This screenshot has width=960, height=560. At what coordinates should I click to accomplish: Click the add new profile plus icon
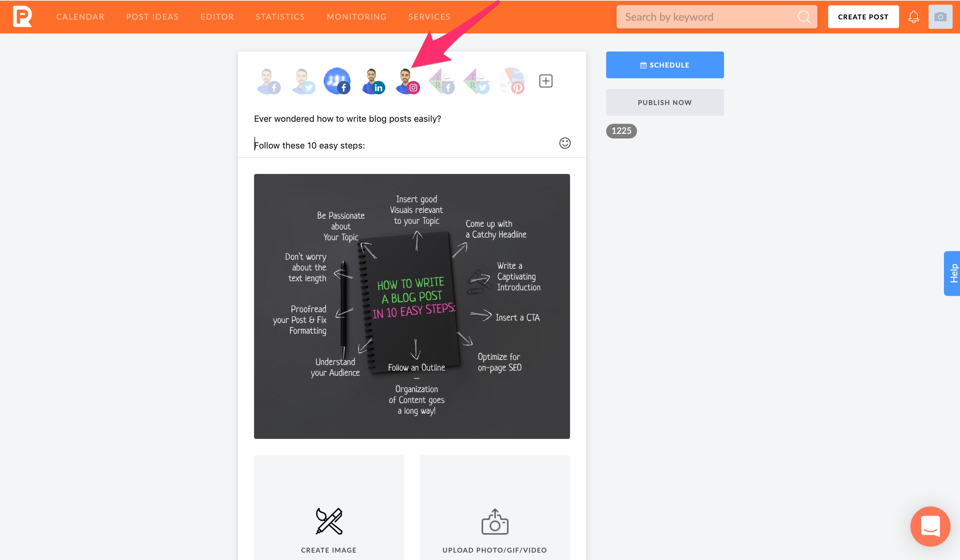546,81
